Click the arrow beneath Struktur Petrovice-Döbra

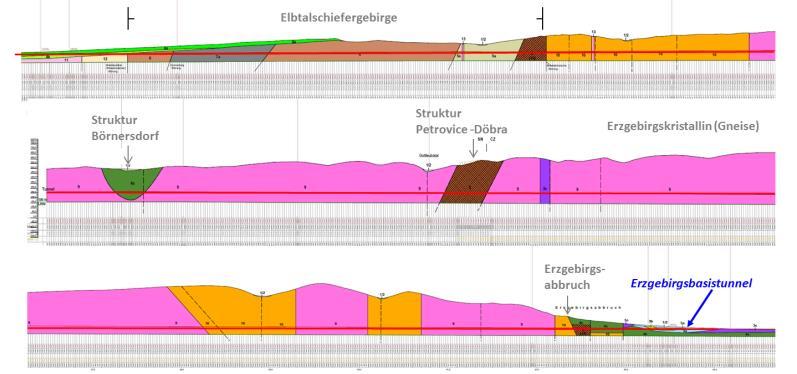pyautogui.click(x=473, y=147)
